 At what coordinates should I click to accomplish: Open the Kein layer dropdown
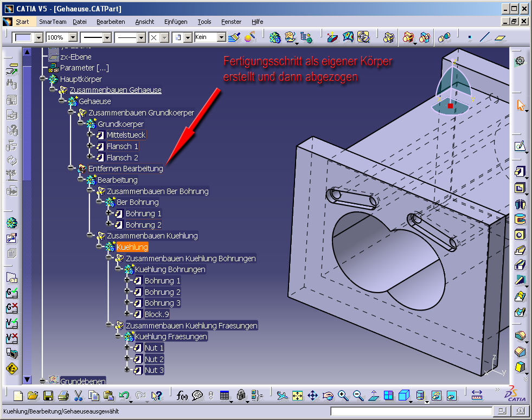click(222, 37)
